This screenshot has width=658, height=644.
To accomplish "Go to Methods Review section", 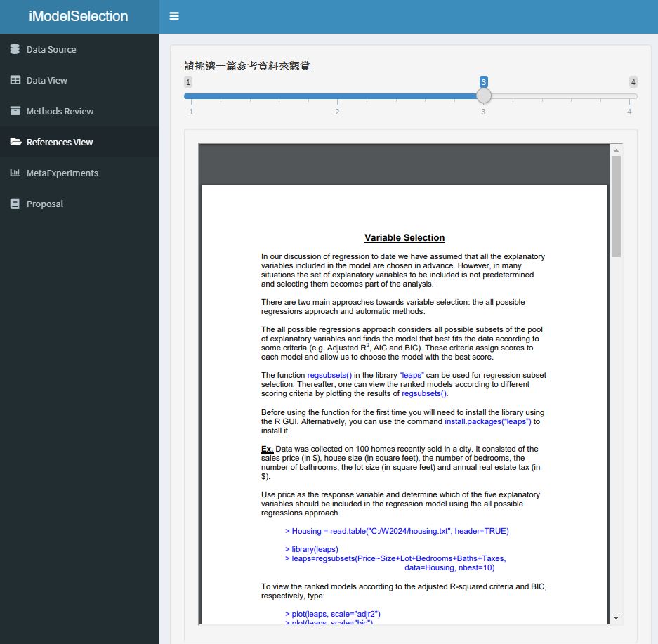I will tap(80, 111).
